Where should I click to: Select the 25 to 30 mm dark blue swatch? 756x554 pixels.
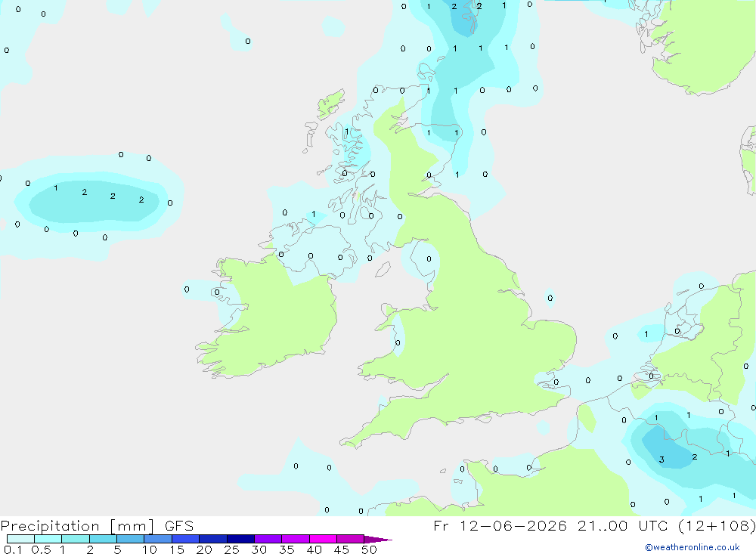[x=240, y=539]
